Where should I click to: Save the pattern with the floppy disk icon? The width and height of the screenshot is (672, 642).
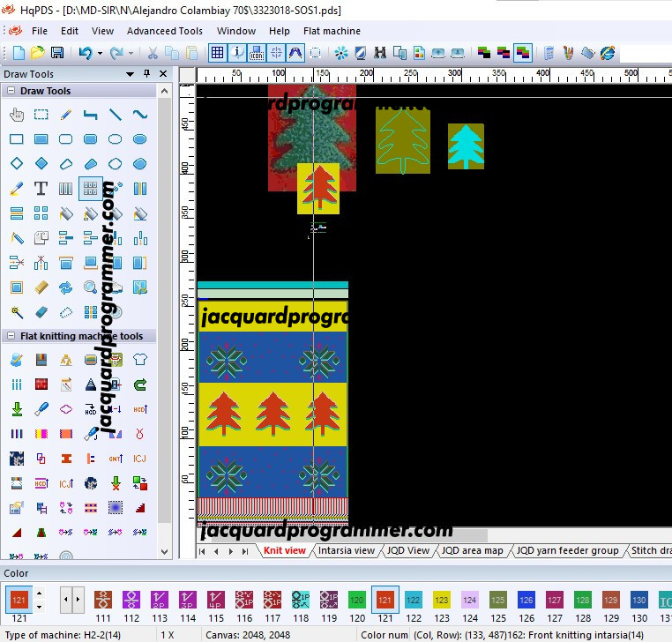coord(57,53)
